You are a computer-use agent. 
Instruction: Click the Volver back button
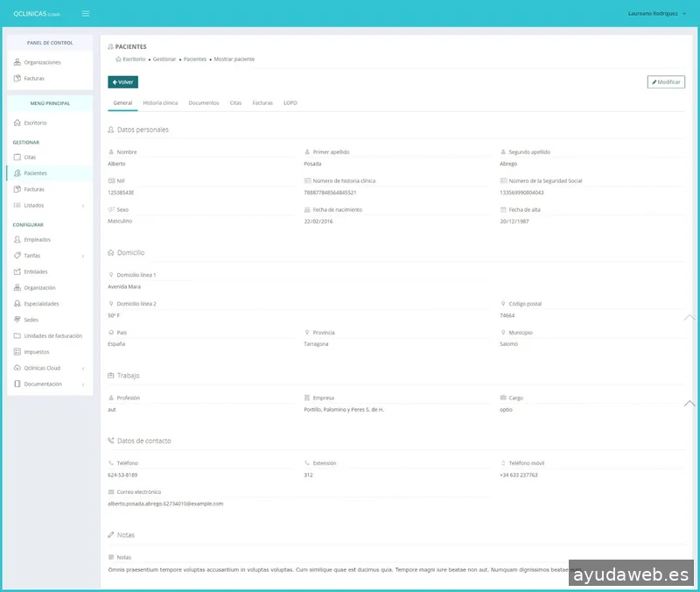[122, 82]
